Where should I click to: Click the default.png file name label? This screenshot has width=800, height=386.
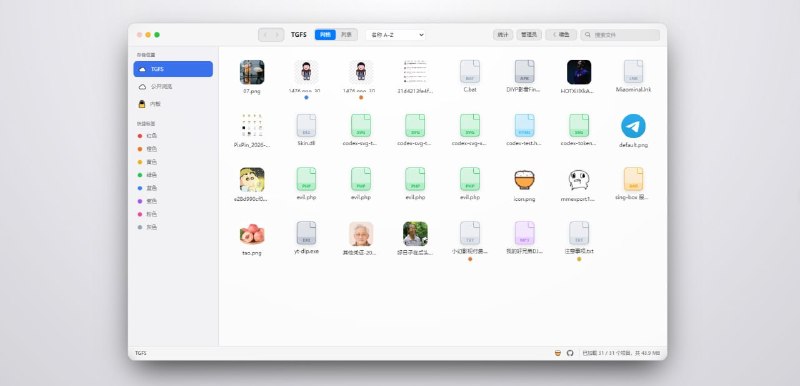[634, 145]
